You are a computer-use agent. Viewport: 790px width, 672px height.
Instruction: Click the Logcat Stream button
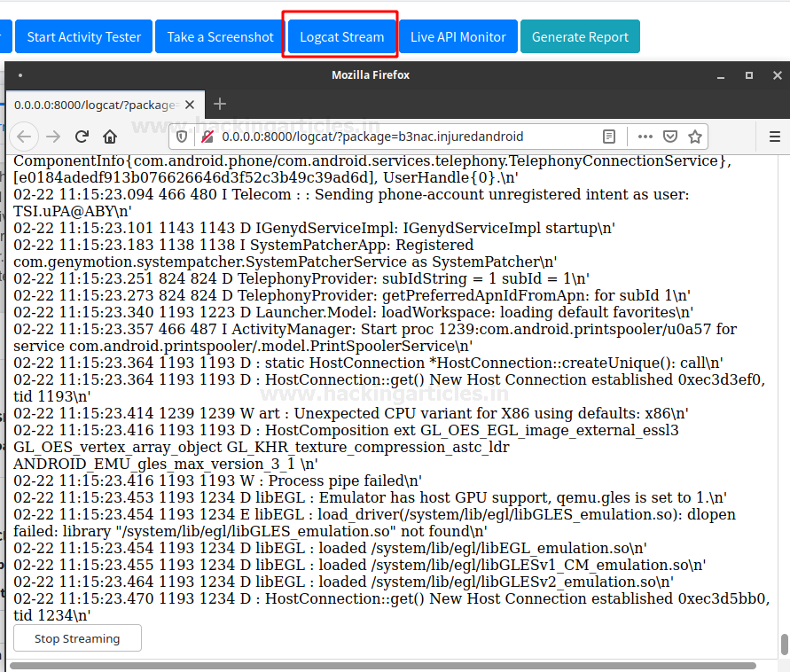coord(341,37)
